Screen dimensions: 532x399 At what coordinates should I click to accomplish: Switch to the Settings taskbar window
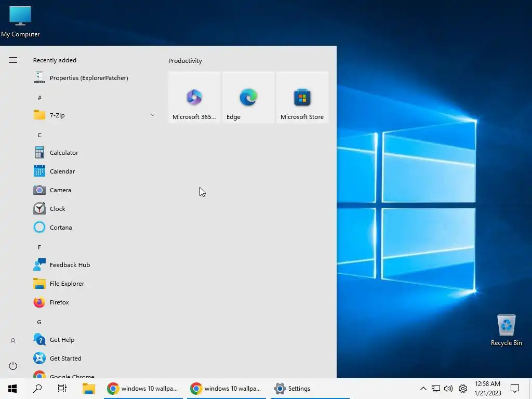pyautogui.click(x=310, y=389)
